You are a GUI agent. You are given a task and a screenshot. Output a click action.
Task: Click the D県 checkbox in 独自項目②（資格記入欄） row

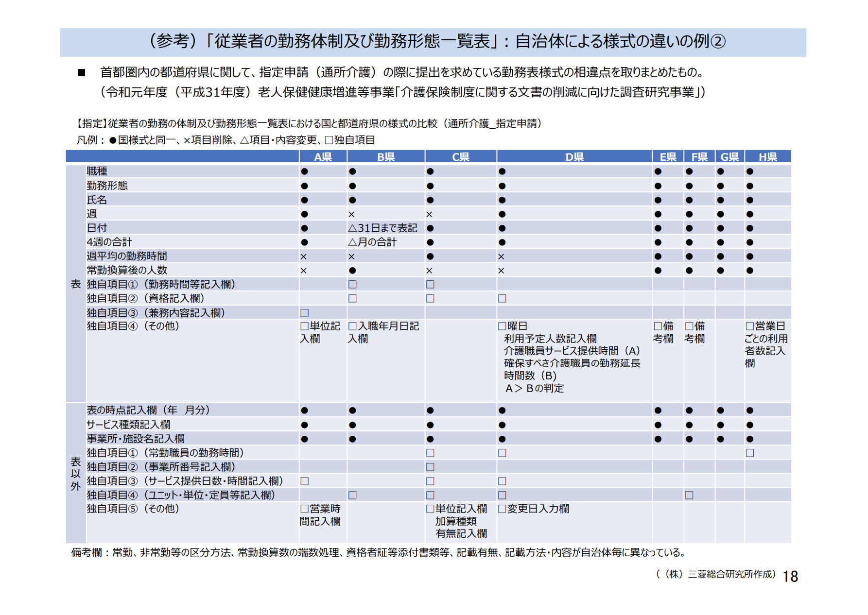pyautogui.click(x=502, y=298)
